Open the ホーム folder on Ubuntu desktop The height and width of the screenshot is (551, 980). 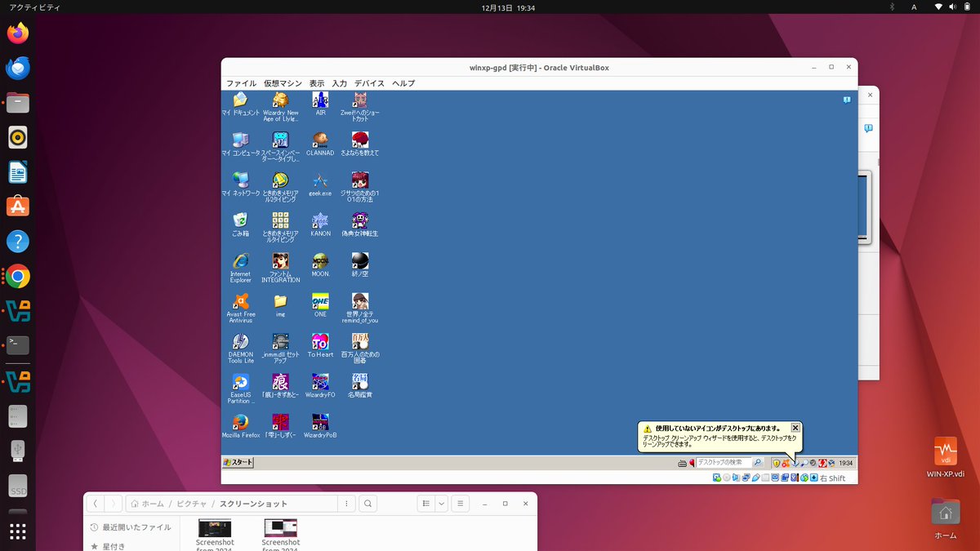[x=946, y=518]
